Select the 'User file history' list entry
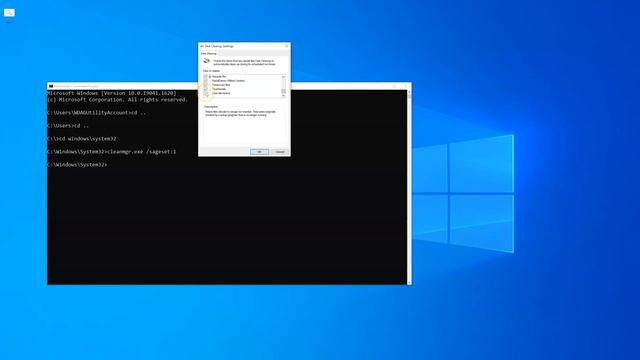 (x=221, y=93)
